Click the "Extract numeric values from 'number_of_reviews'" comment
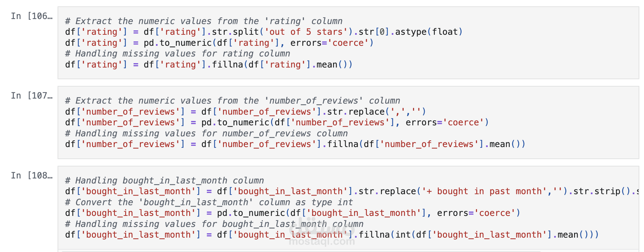The width and height of the screenshot is (644, 252). pos(232,101)
